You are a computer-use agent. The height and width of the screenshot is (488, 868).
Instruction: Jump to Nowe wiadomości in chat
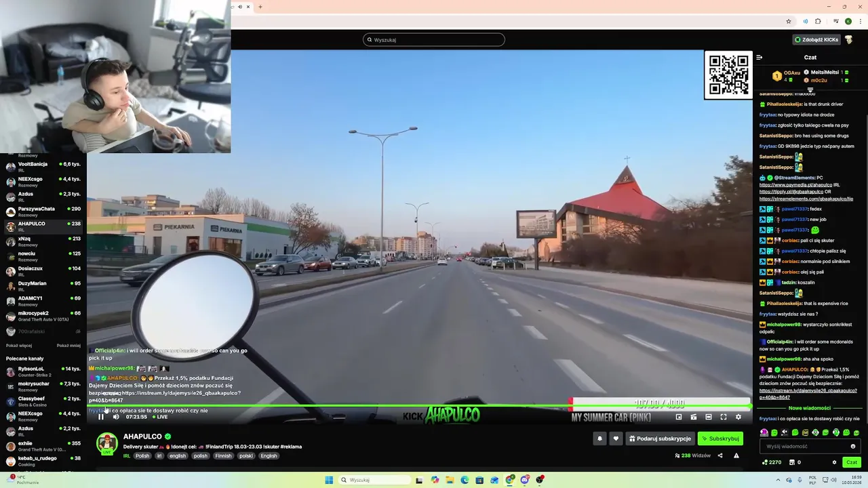pos(810,408)
